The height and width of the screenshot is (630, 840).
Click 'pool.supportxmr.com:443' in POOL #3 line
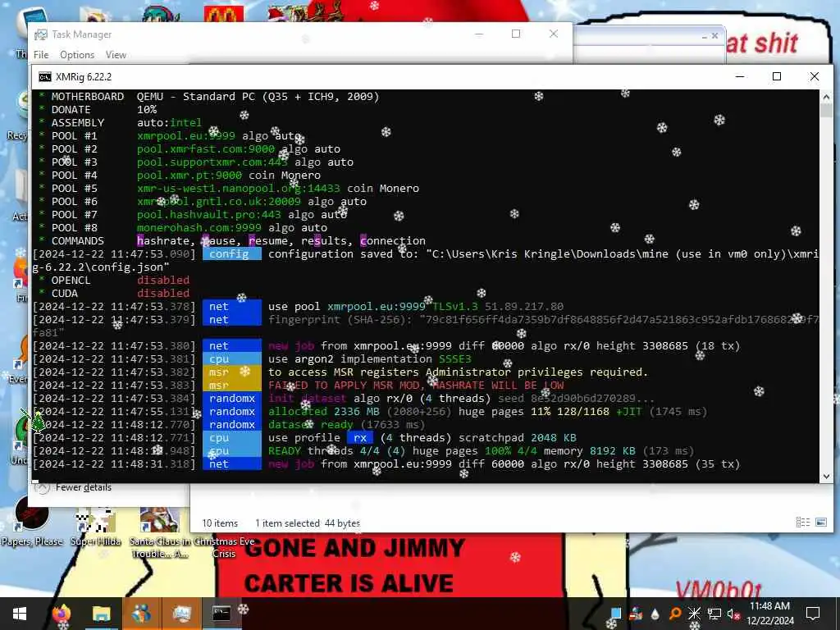212,162
